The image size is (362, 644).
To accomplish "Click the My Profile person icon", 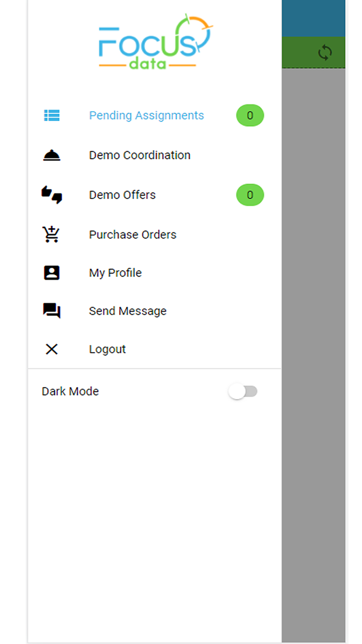I will 52,273.
